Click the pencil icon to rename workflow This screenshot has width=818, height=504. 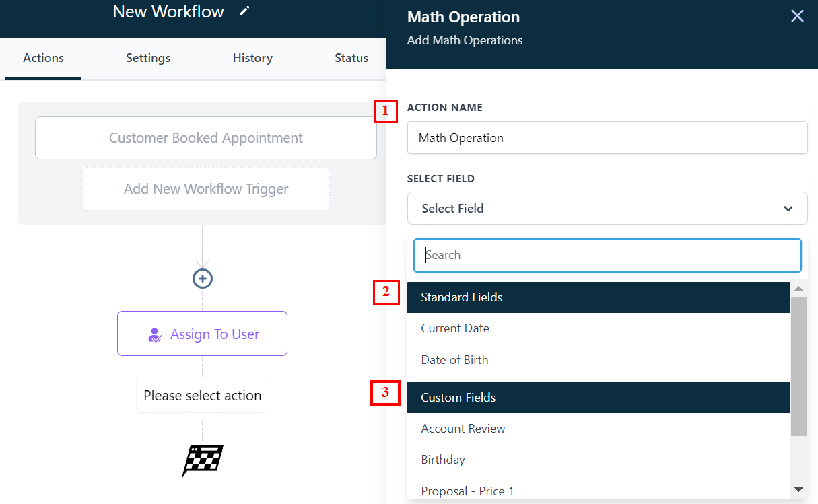244,11
